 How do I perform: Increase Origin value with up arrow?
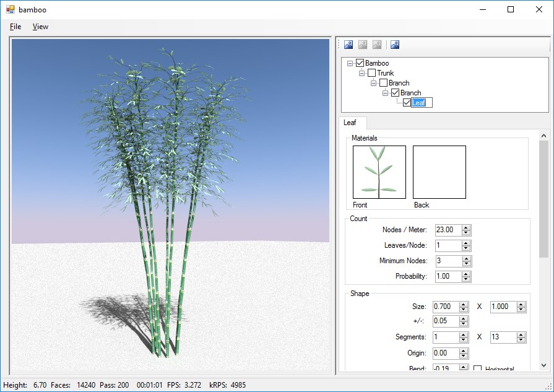pos(464,351)
